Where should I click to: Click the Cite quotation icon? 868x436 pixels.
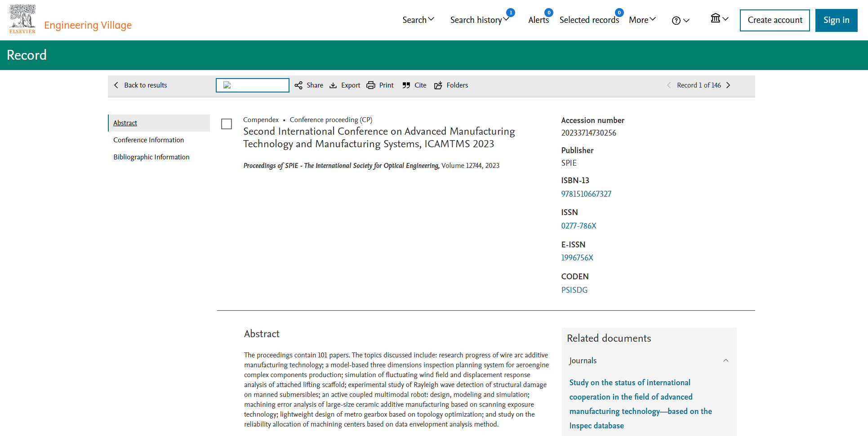406,85
